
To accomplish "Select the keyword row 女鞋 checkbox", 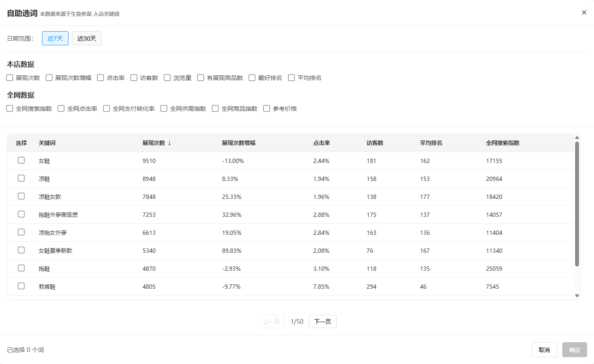I will [x=21, y=160].
